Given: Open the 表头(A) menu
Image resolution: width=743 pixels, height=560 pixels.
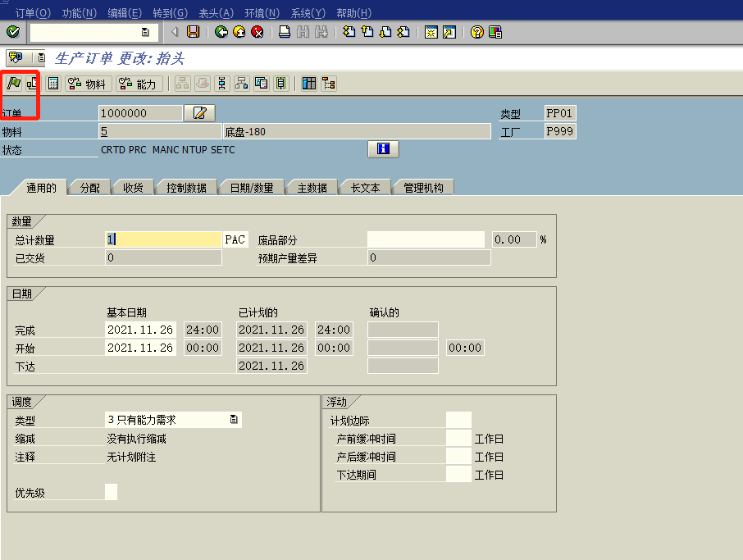Looking at the screenshot, I should 216,13.
